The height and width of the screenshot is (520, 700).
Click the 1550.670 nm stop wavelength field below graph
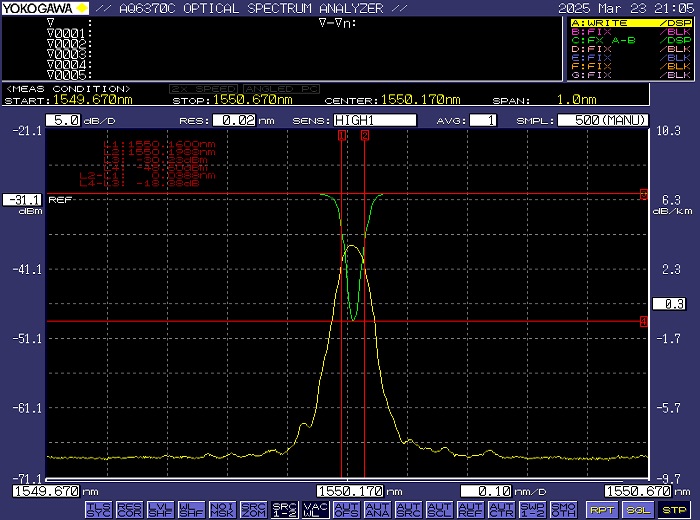click(638, 491)
